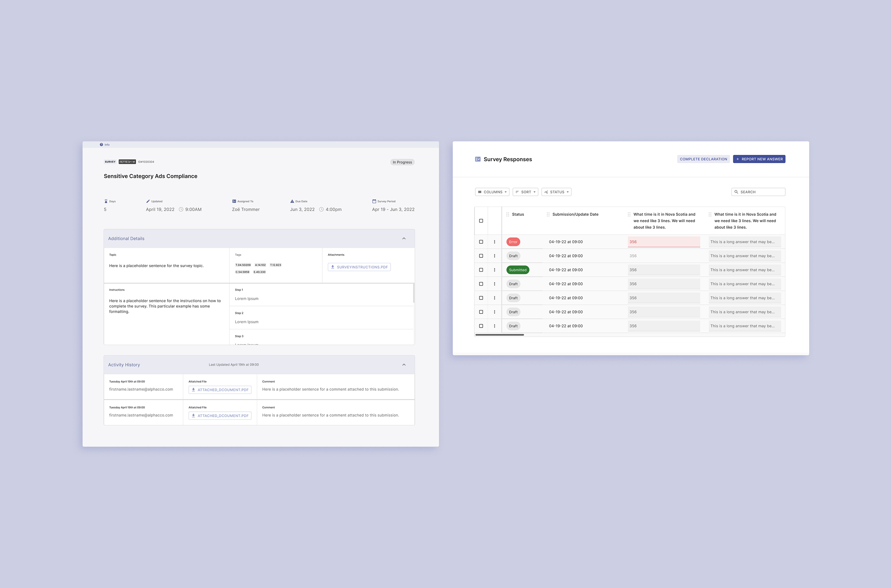This screenshot has width=892, height=588.
Task: Click the three-dot menu on Error row
Action: click(x=494, y=242)
